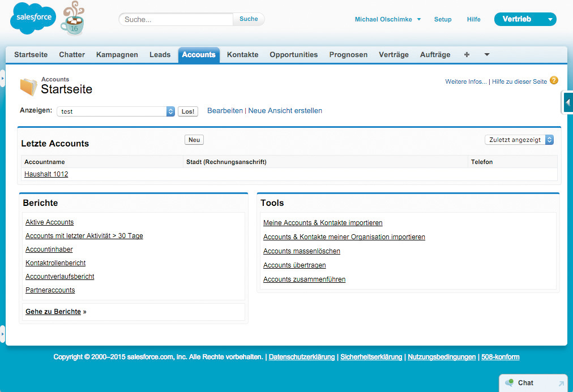Go to the Kontakte tab

tap(243, 54)
